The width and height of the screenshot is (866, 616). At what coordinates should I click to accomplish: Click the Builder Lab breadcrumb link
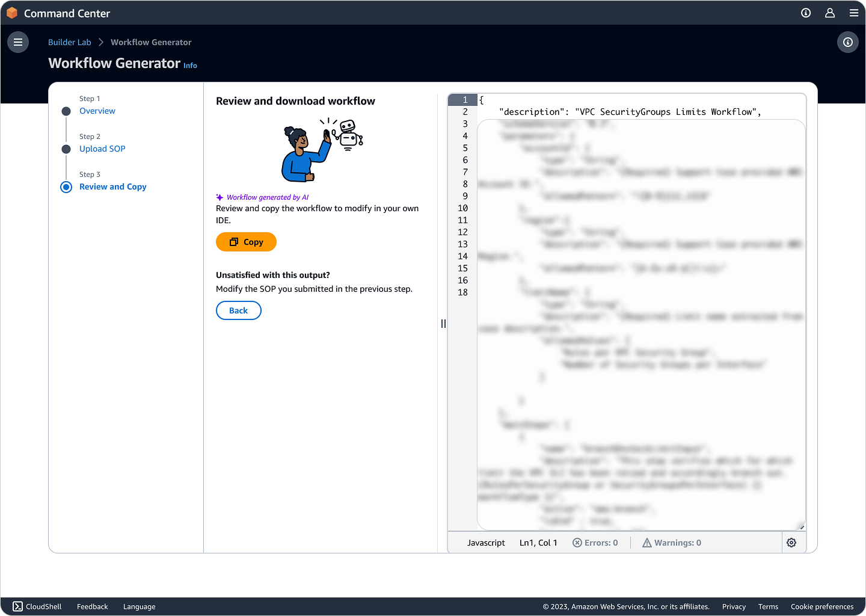(x=69, y=42)
